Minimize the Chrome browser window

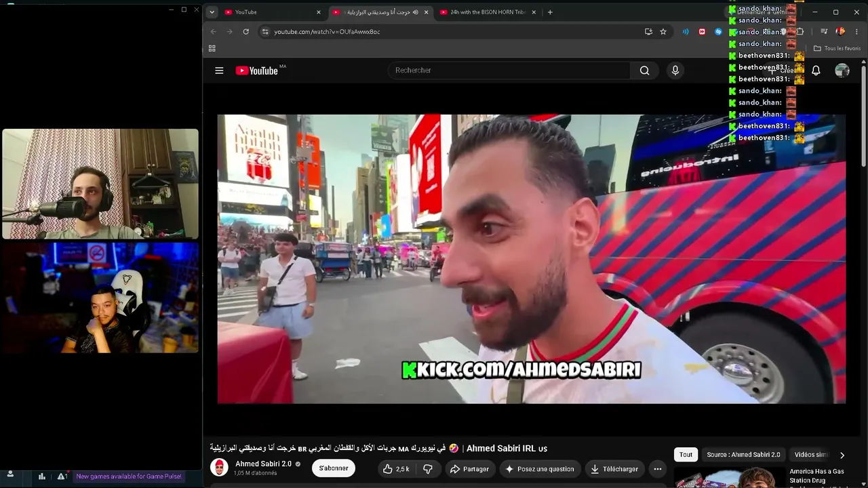815,12
